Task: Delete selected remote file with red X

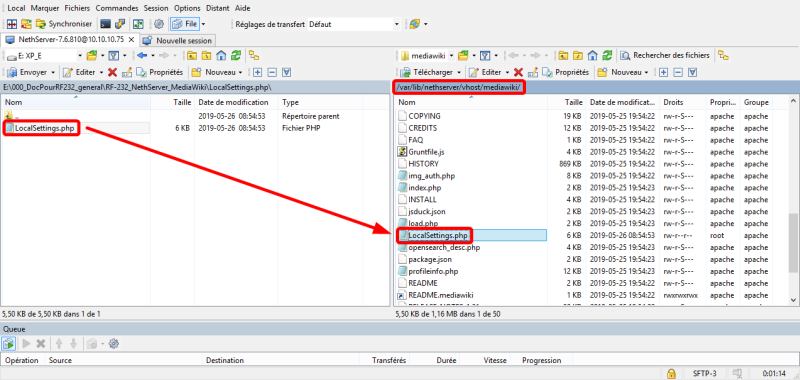Action: click(x=518, y=72)
